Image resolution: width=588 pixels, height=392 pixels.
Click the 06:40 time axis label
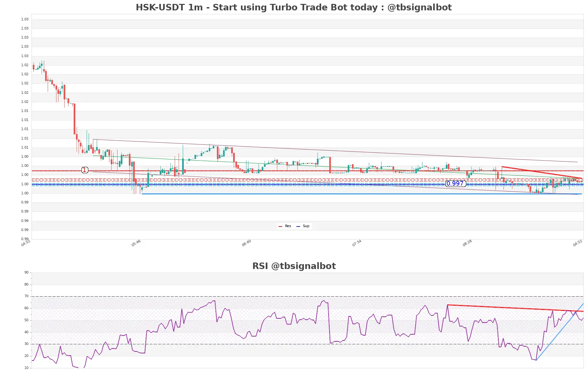click(246, 243)
